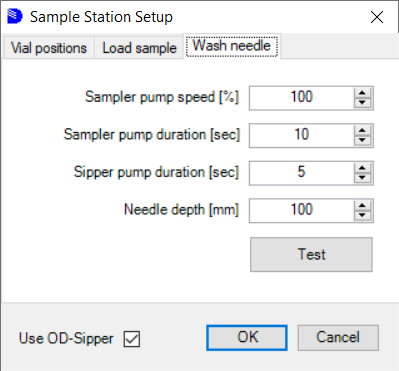
Task: Click the blue app icon in title bar
Action: pyautogui.click(x=15, y=16)
